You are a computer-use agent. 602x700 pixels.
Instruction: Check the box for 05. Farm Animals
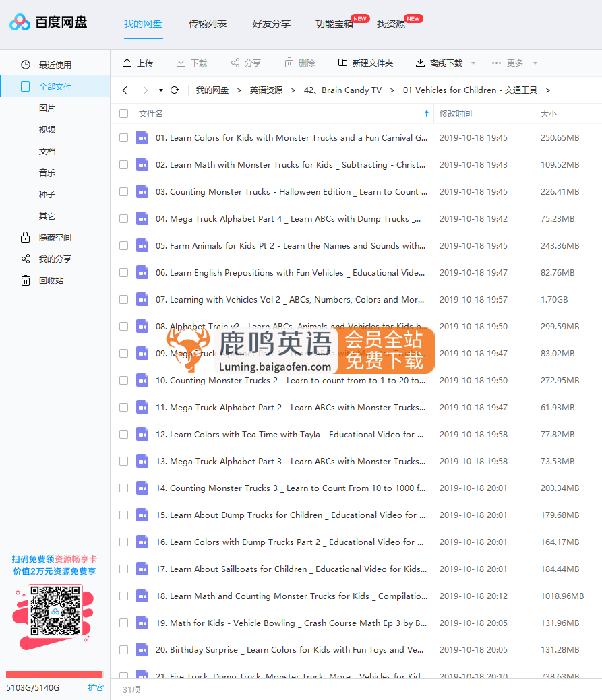(124, 245)
